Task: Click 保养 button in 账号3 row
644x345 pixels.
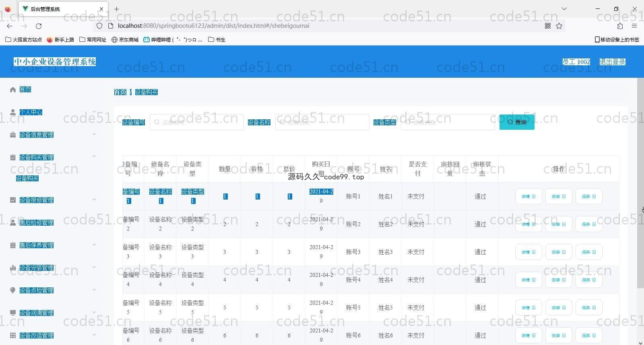Action: [589, 252]
